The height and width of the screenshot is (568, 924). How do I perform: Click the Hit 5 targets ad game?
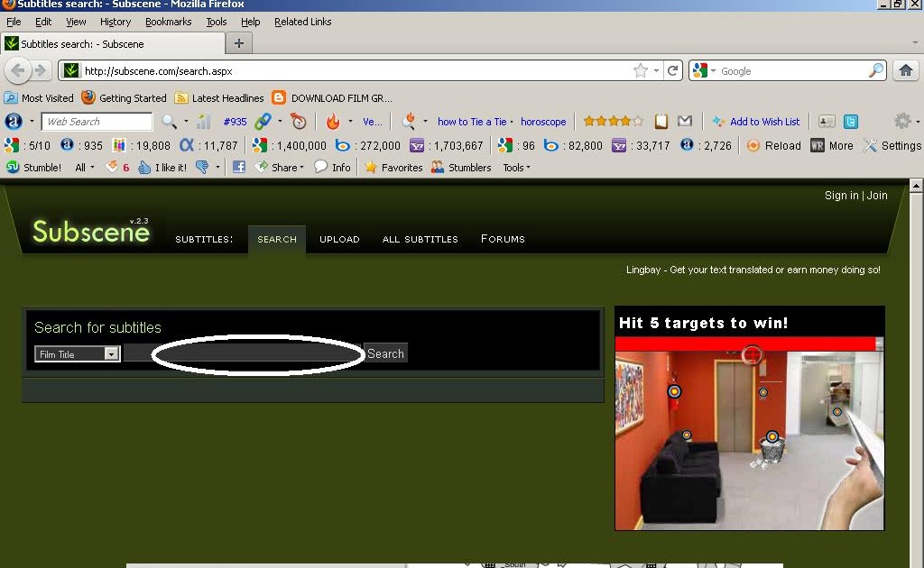pos(750,418)
